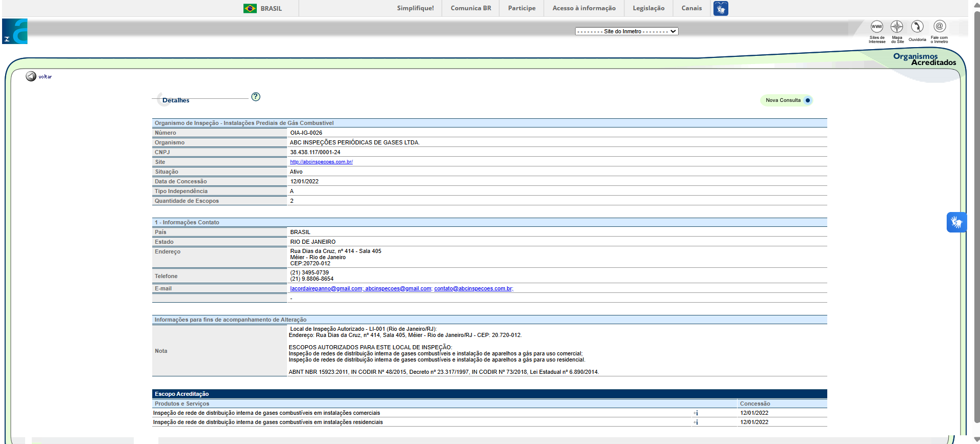This screenshot has width=980, height=444.
Task: Click the Fale com o Inmetro icon
Action: tap(939, 27)
